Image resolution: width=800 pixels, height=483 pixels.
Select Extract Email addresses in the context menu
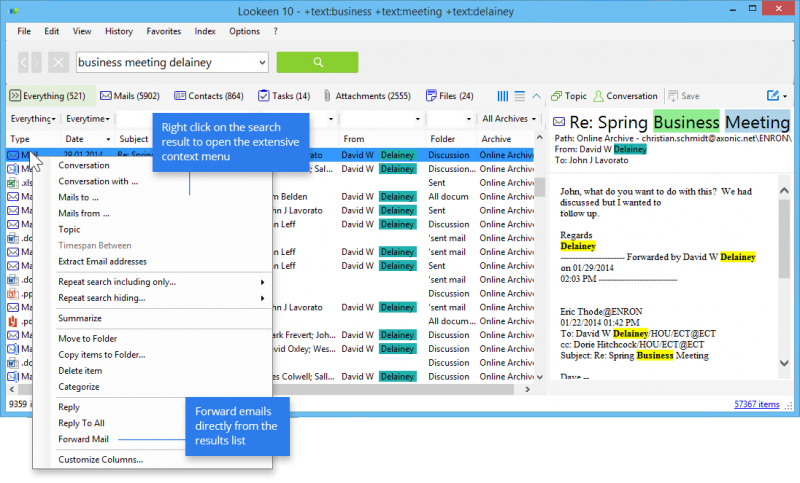point(103,261)
